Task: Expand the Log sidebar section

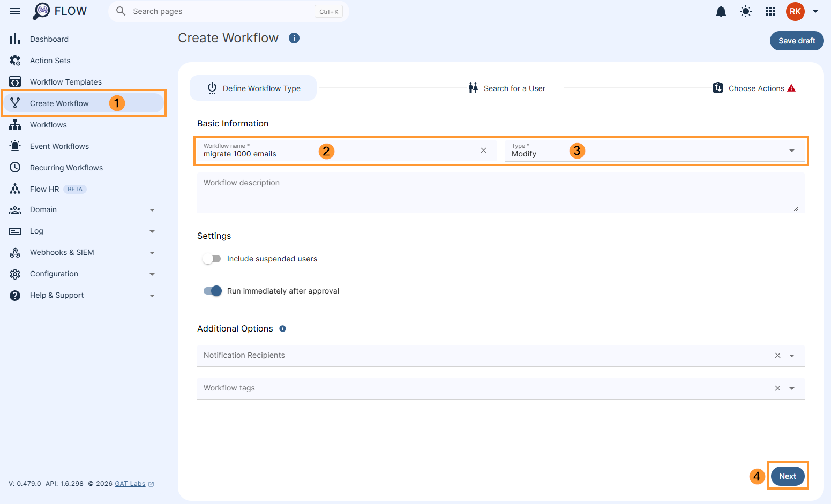Action: pyautogui.click(x=152, y=231)
